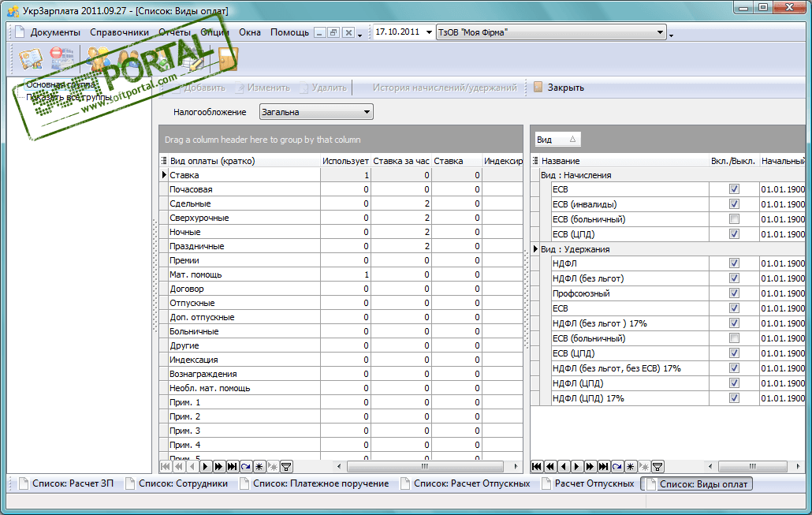Image resolution: width=812 pixels, height=515 pixels.
Task: Select the Больничные row
Action: point(341,331)
